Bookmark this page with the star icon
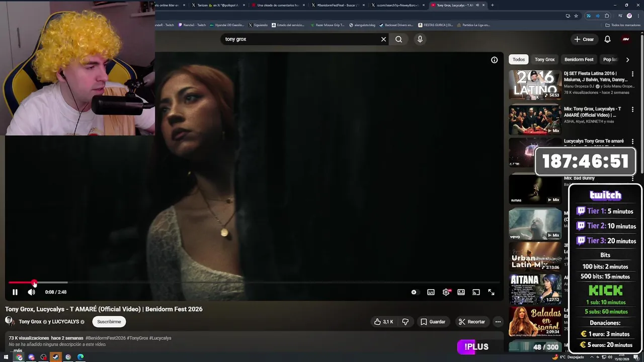The width and height of the screenshot is (644, 362). tap(576, 16)
